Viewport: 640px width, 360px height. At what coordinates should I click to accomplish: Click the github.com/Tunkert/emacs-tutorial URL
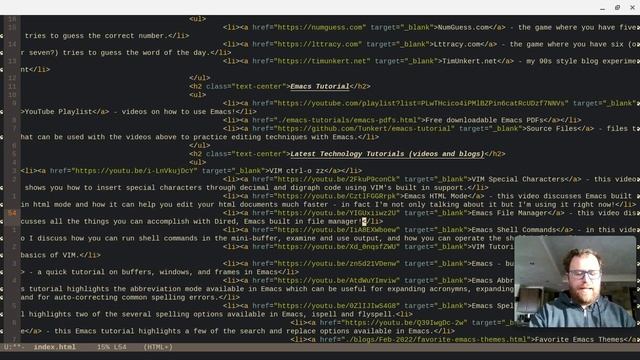click(364, 129)
